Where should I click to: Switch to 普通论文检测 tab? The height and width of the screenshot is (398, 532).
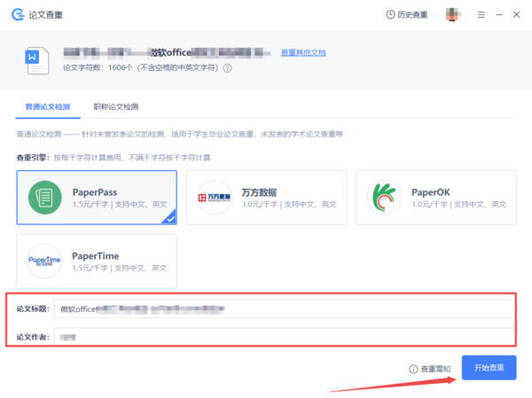[48, 107]
